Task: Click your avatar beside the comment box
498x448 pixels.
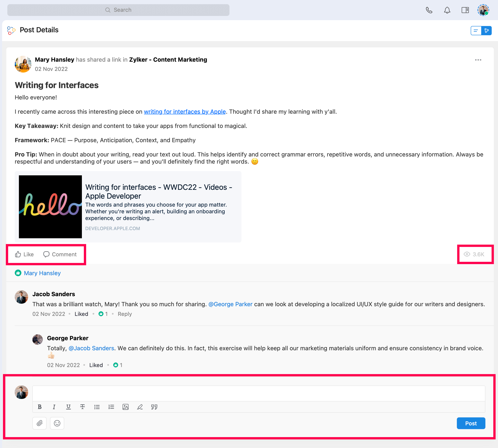Action: coord(21,392)
